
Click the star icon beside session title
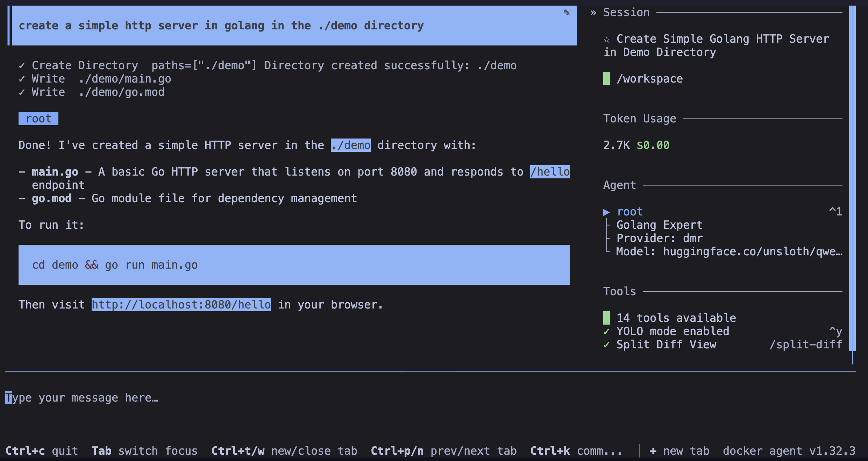(x=607, y=39)
